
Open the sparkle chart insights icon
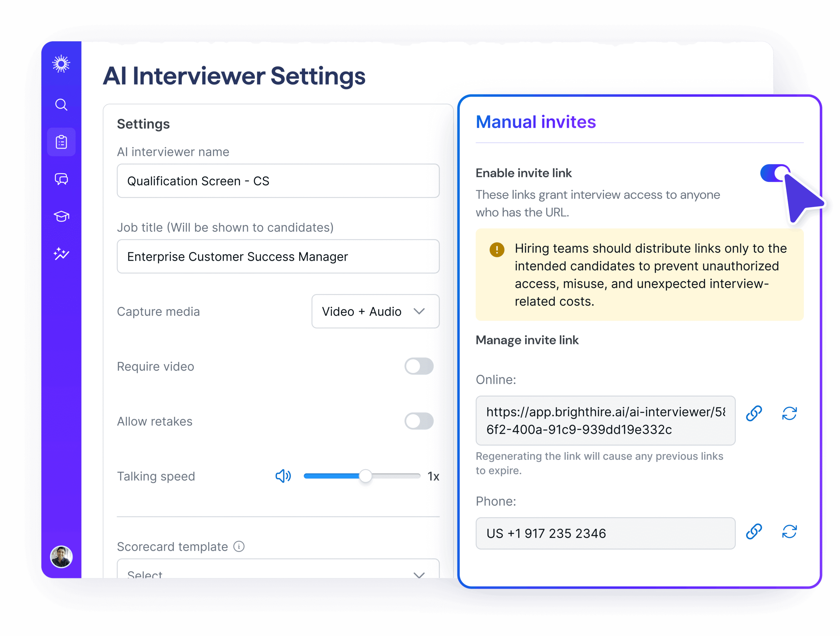pyautogui.click(x=61, y=253)
